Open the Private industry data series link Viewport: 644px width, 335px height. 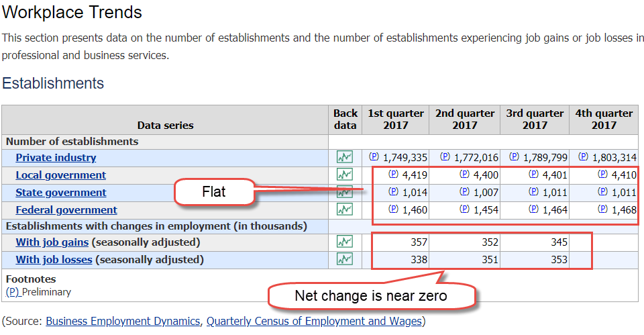56,158
